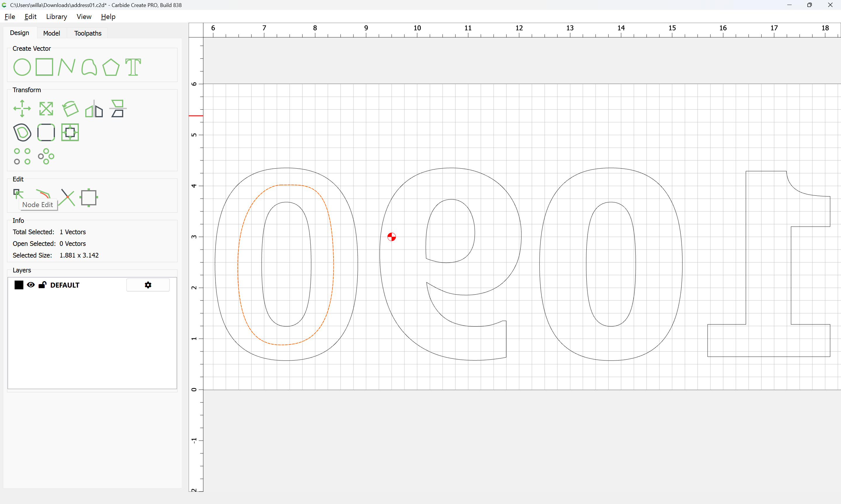Open the Mirror/Flip tool
841x504 pixels.
(x=94, y=109)
